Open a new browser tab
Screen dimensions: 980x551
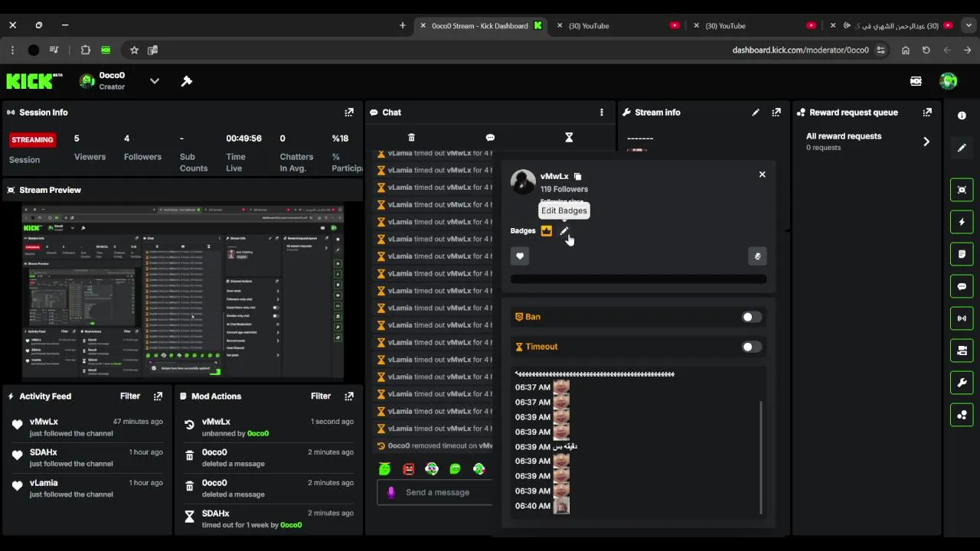click(403, 25)
